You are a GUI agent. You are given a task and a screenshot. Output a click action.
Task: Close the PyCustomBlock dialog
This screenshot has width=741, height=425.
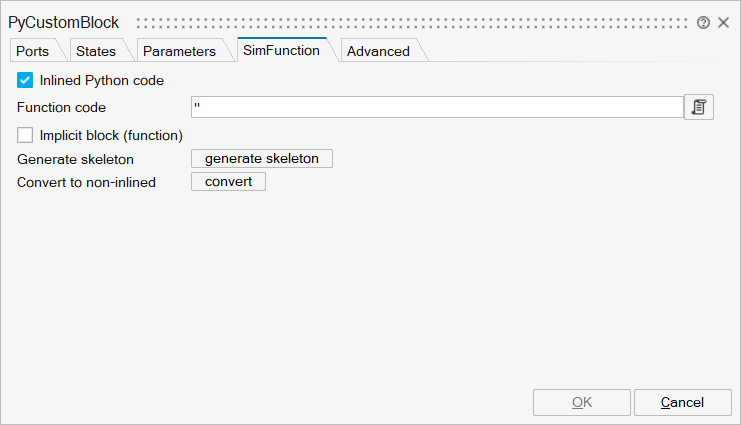pos(723,22)
